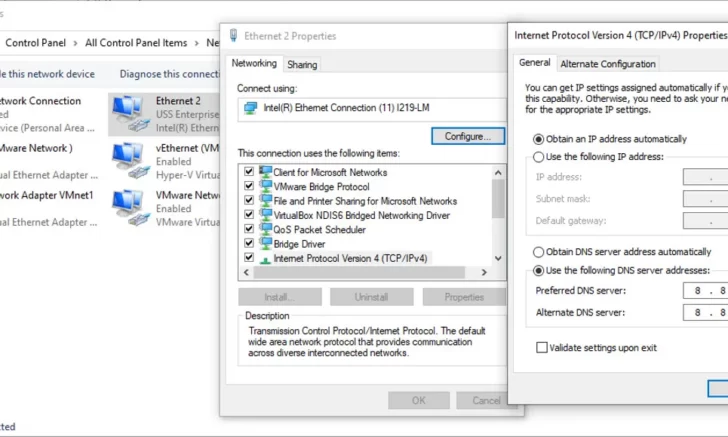Screen dimensions: 728x437
Task: Open the Networking tab
Action: point(254,63)
